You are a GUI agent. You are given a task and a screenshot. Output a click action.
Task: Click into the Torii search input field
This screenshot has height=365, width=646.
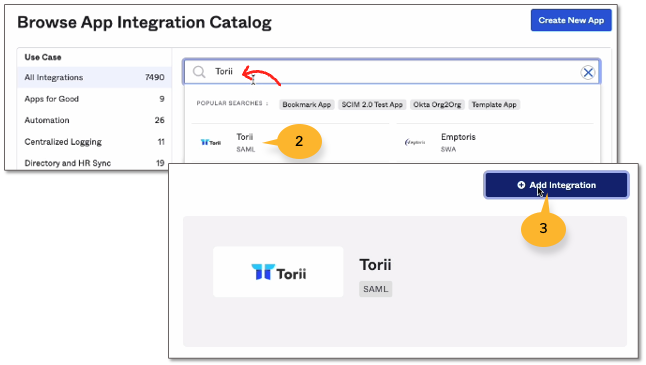coord(391,72)
